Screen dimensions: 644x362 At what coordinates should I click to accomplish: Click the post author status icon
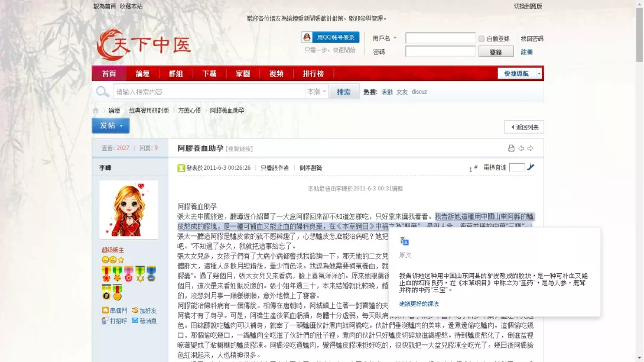click(x=181, y=168)
